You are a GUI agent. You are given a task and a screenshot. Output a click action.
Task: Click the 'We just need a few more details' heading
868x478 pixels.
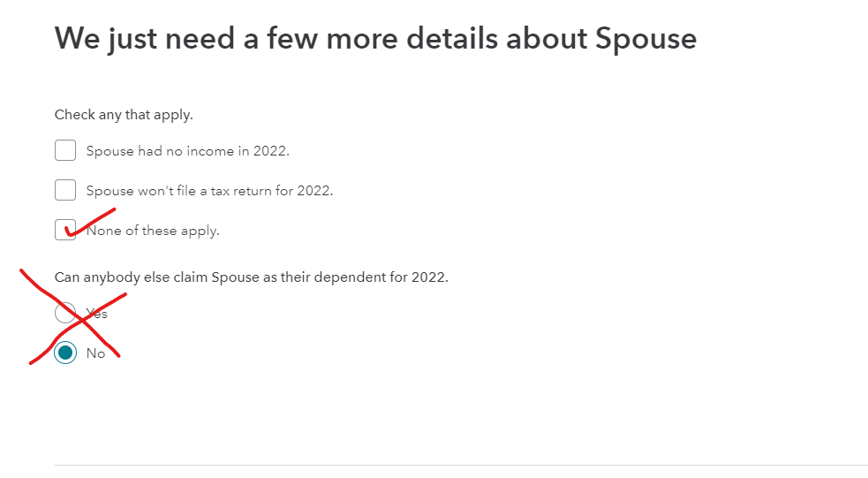(375, 39)
